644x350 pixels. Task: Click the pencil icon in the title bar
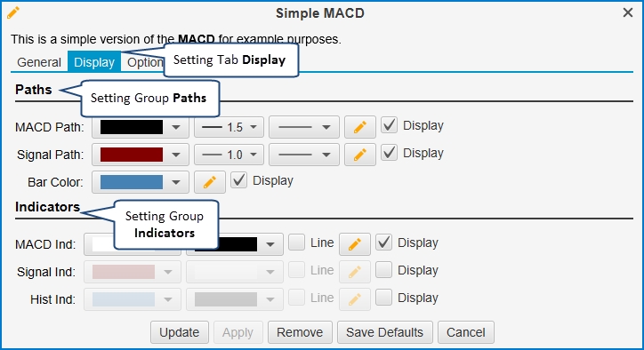click(x=12, y=12)
